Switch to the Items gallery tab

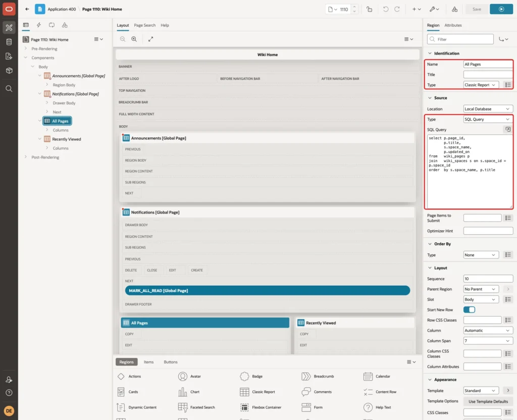click(149, 362)
